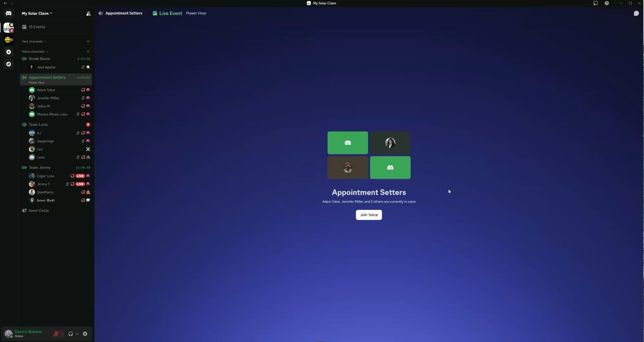Click the Live Event stage icon
This screenshot has height=342, width=644.
[155, 13]
